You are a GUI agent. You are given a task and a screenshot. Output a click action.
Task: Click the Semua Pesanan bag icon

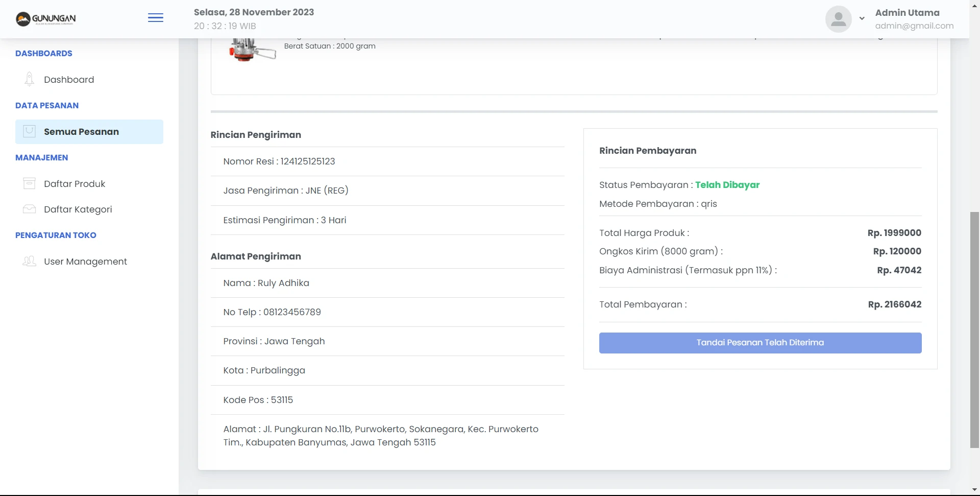tap(30, 131)
